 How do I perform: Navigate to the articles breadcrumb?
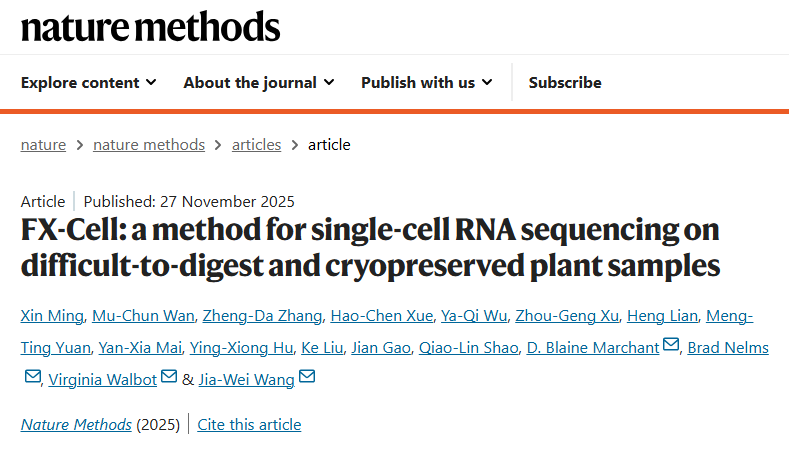(256, 144)
